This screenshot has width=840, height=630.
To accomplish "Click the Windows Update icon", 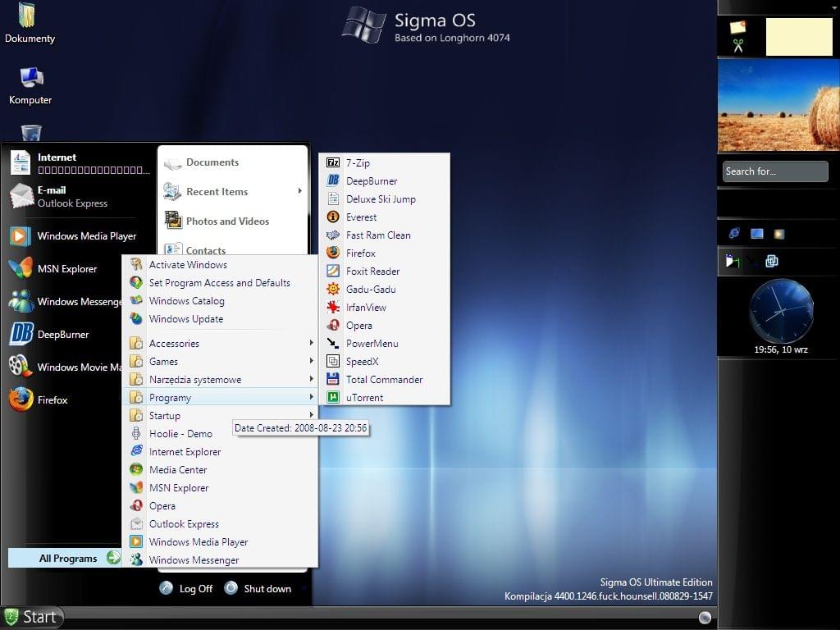I will [136, 319].
